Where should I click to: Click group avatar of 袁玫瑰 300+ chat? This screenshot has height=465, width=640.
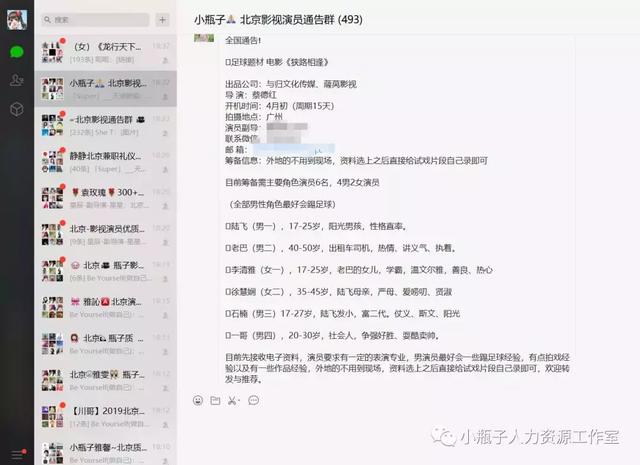point(52,198)
